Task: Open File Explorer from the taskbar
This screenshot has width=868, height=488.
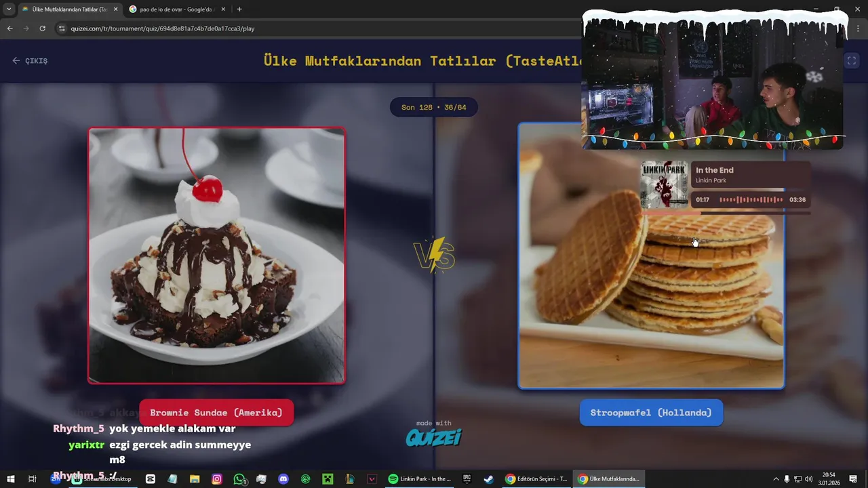Action: coord(195,479)
